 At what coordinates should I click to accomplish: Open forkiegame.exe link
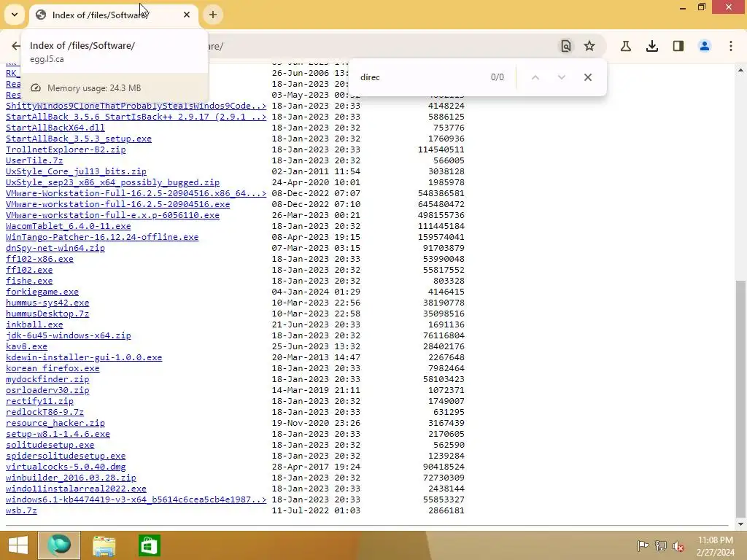pyautogui.click(x=42, y=292)
